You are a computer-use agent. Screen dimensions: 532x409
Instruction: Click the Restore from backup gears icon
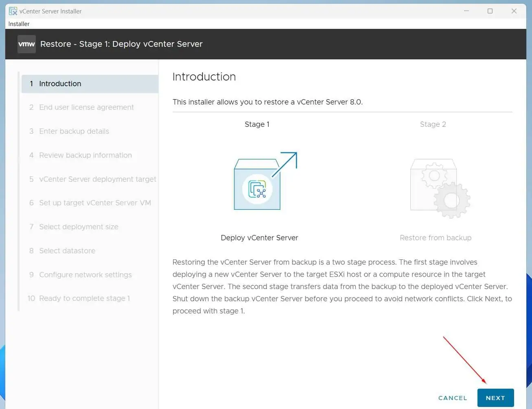(x=440, y=188)
